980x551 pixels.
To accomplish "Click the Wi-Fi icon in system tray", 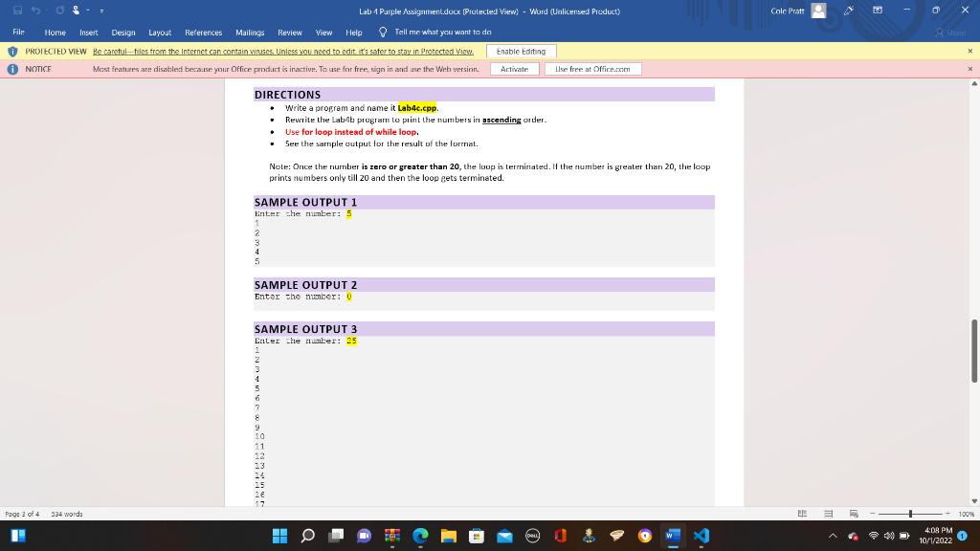I will tap(874, 537).
